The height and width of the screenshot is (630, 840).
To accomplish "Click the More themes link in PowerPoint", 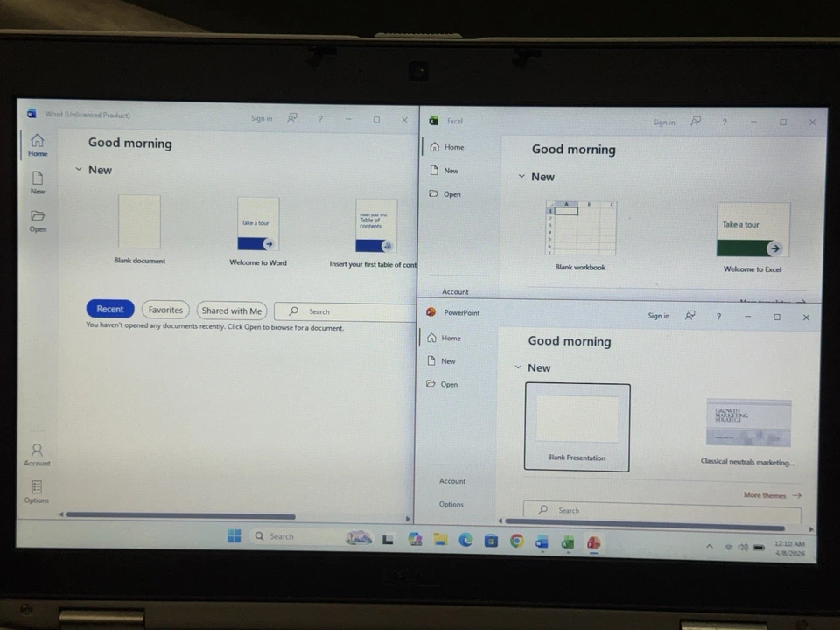I will pyautogui.click(x=772, y=495).
